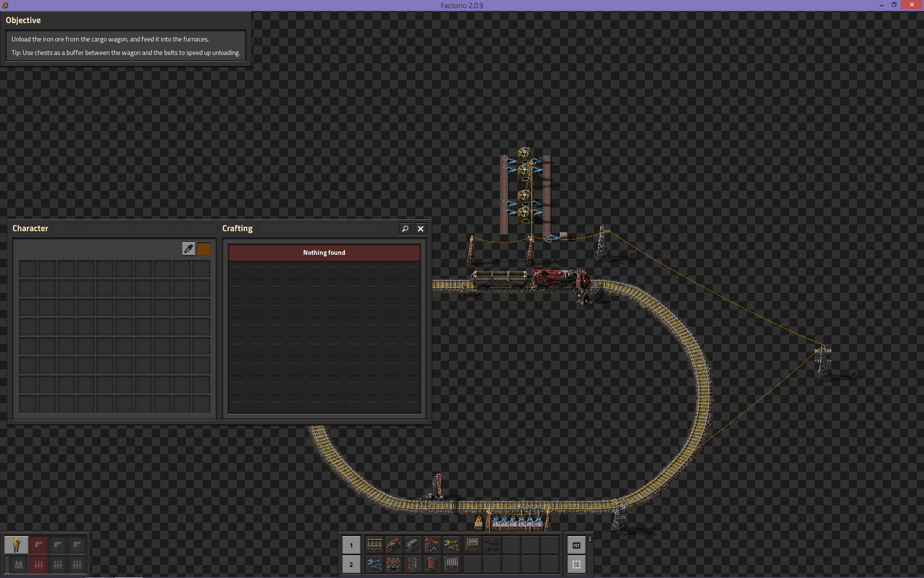Click the middle grey ammo slot
The width and height of the screenshot is (924, 578).
click(x=58, y=564)
